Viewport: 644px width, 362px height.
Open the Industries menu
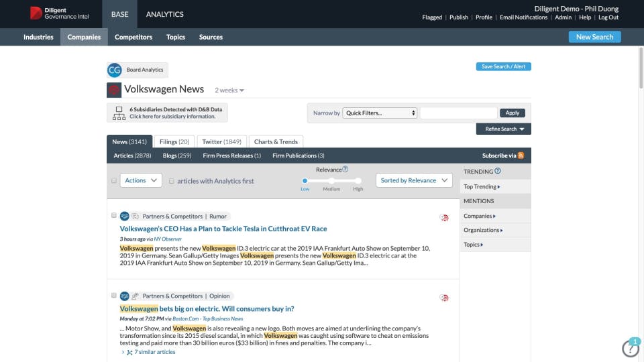(x=38, y=37)
